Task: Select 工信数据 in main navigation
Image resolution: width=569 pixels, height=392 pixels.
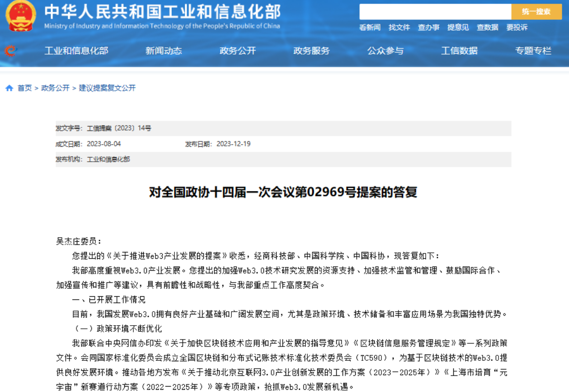Action: click(x=459, y=51)
